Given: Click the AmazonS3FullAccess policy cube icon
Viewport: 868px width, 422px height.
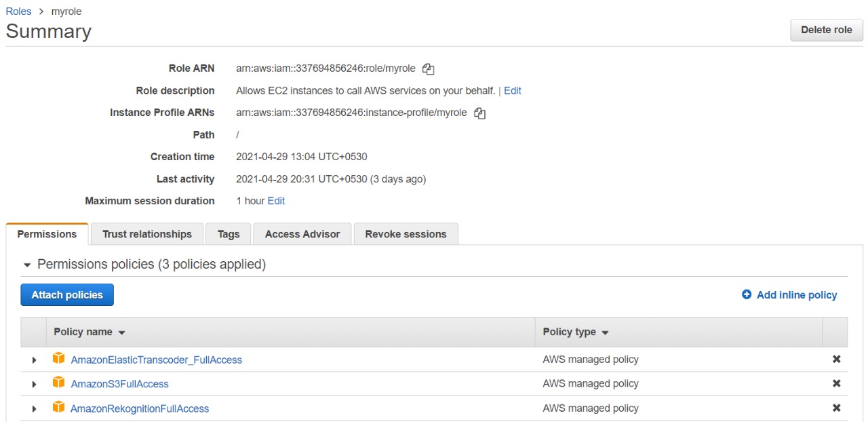Looking at the screenshot, I should point(59,383).
